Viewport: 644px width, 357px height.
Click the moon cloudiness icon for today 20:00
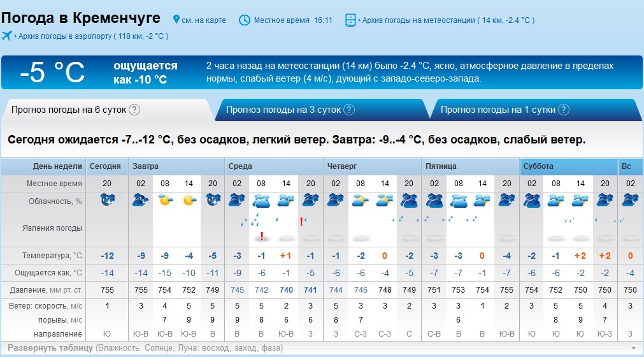click(107, 200)
